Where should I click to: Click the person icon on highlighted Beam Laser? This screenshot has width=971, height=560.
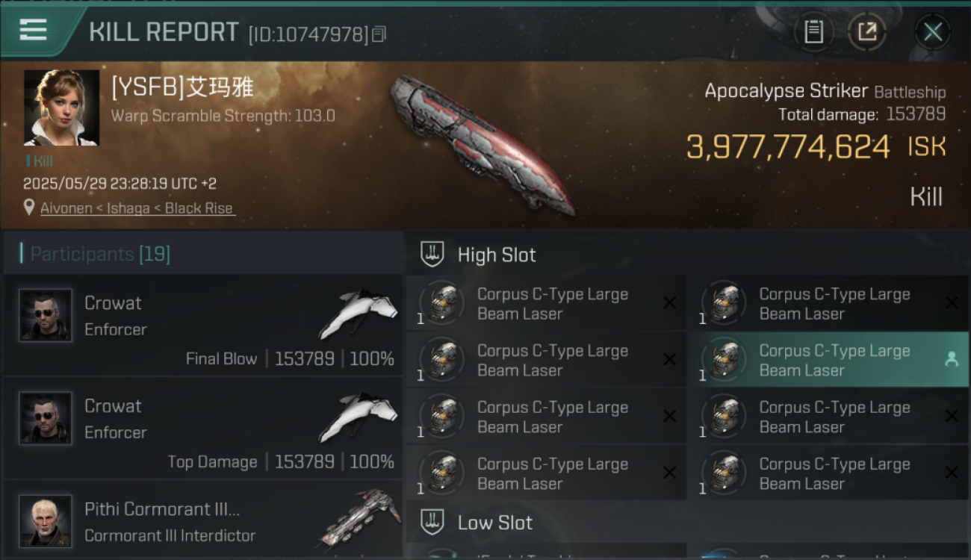[951, 359]
